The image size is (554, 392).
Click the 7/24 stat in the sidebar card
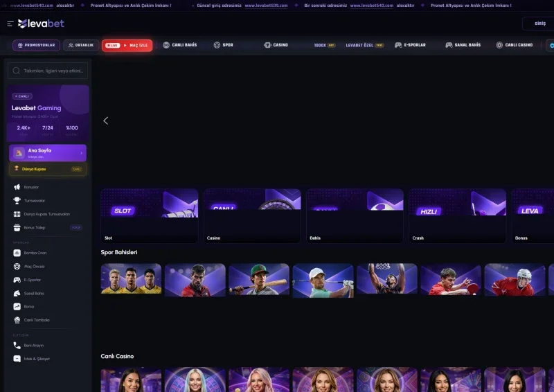[48, 128]
